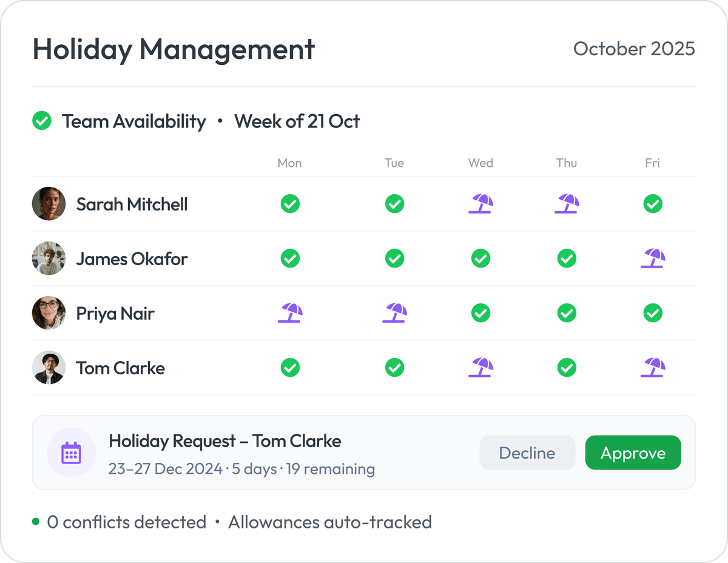Click James Okafor's Friday holiday umbrella icon
The width and height of the screenshot is (728, 563).
653,258
